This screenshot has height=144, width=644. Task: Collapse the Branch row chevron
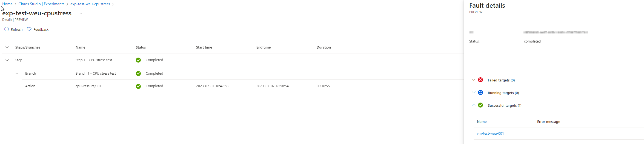pyautogui.click(x=17, y=74)
